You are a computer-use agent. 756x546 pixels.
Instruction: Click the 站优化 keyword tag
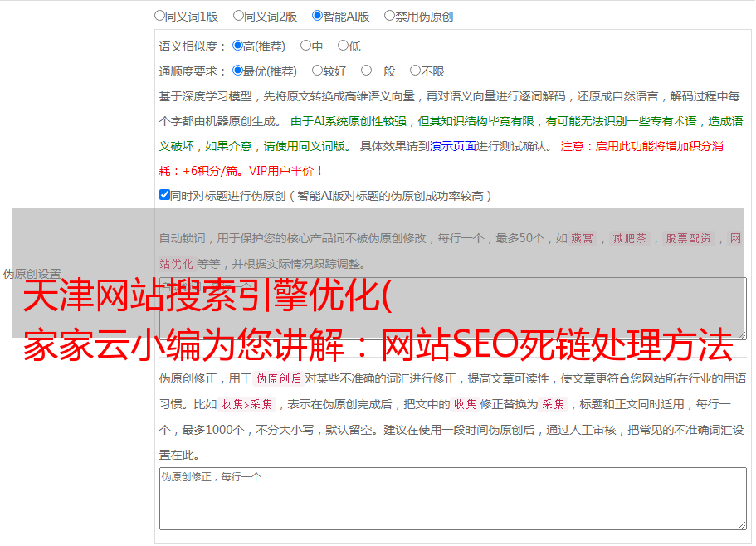[x=177, y=264]
